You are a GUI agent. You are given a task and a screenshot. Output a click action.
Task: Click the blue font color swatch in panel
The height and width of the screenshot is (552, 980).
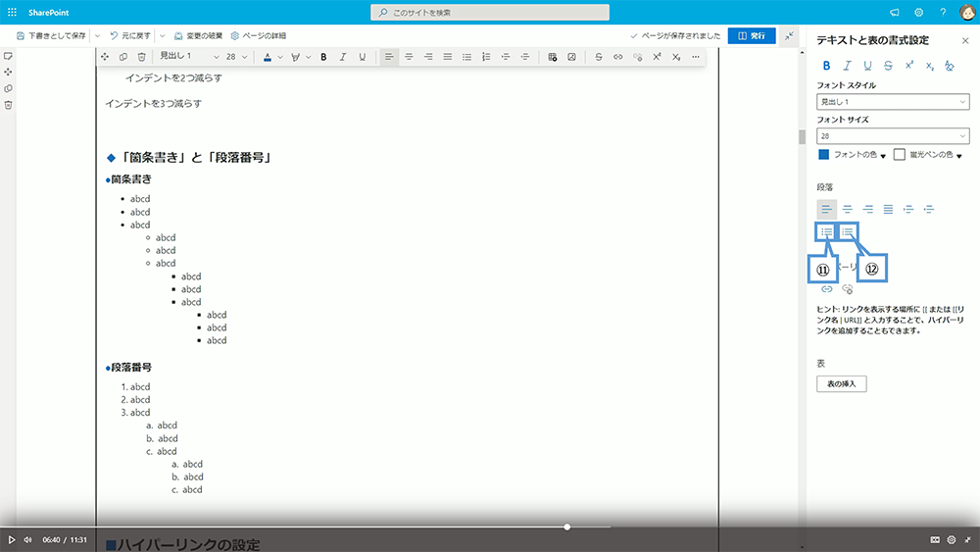(823, 154)
